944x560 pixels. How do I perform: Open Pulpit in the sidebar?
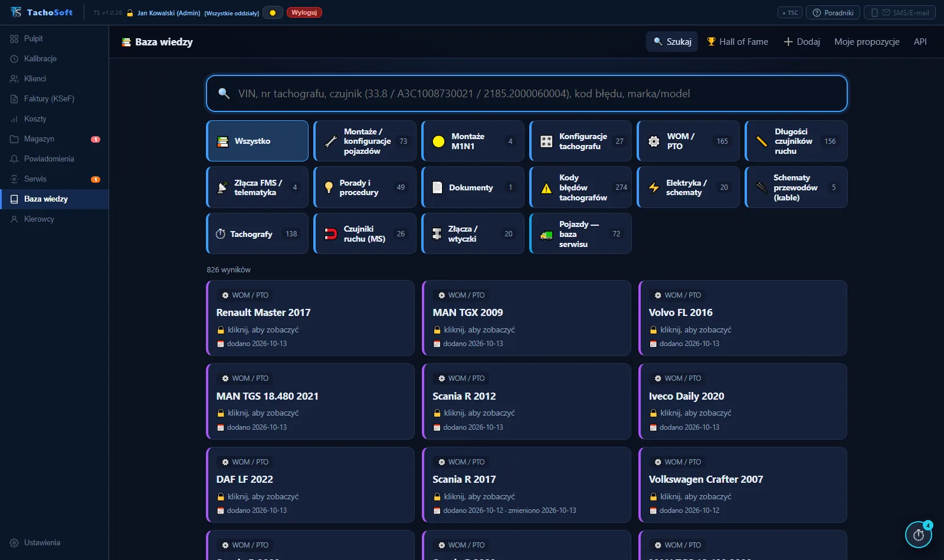54,38
